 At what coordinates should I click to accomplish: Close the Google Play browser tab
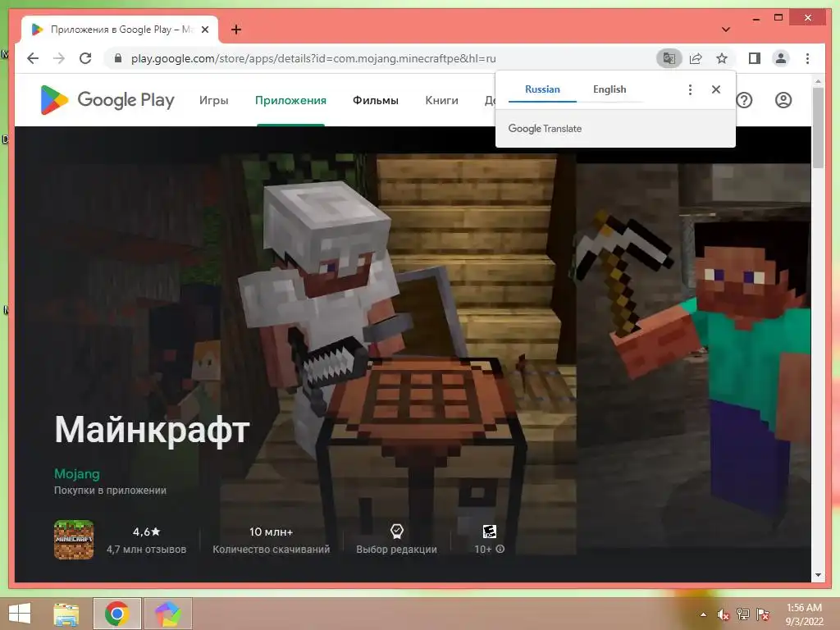tap(204, 30)
